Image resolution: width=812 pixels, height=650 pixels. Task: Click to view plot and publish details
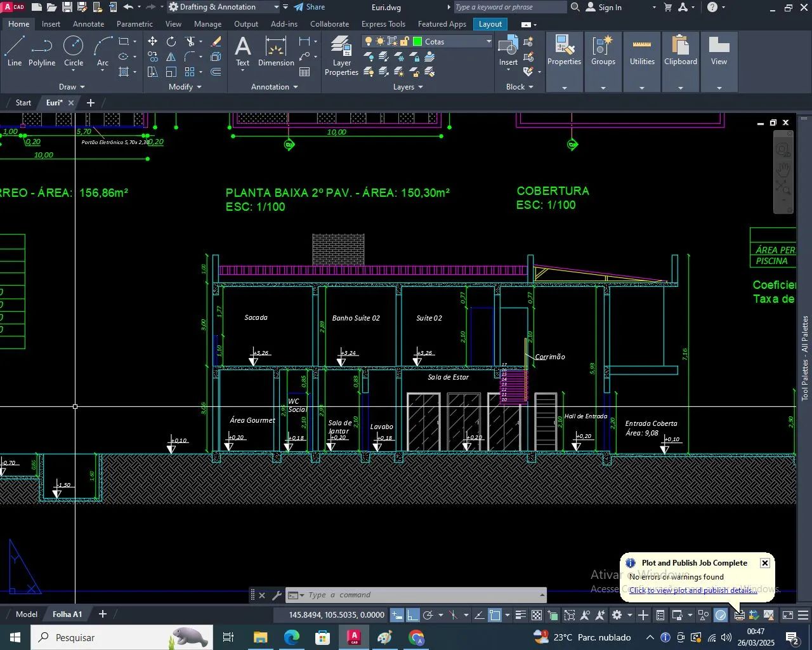[x=693, y=590]
